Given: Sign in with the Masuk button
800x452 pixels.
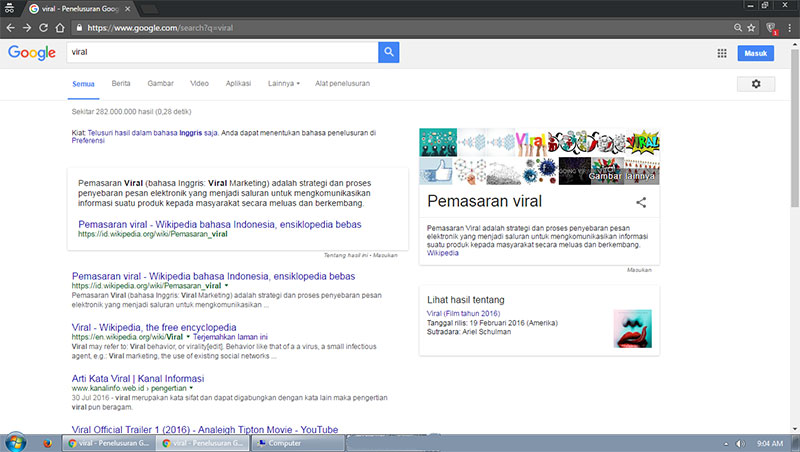Looking at the screenshot, I should 756,53.
